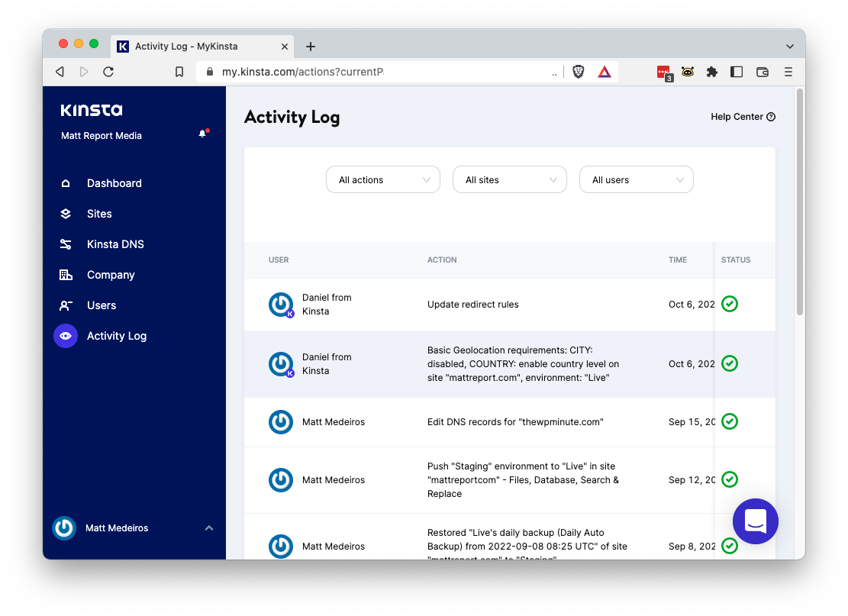Open Sites in the sidebar
The height and width of the screenshot is (616, 848).
(x=99, y=214)
